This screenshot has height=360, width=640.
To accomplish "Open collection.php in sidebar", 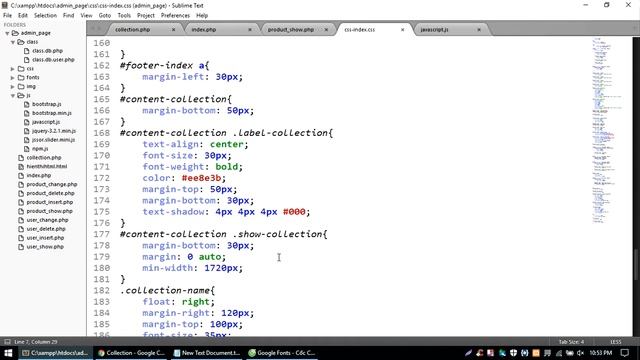I will [44, 158].
